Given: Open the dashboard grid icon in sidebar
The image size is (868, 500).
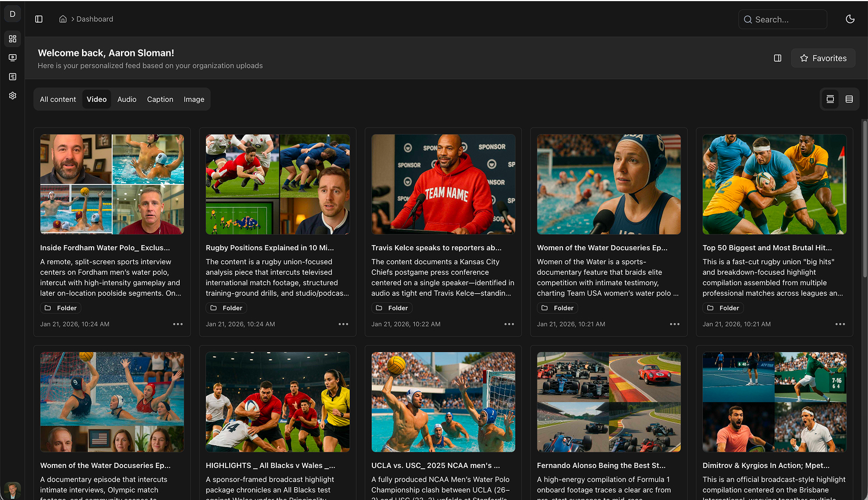Looking at the screenshot, I should pos(12,39).
